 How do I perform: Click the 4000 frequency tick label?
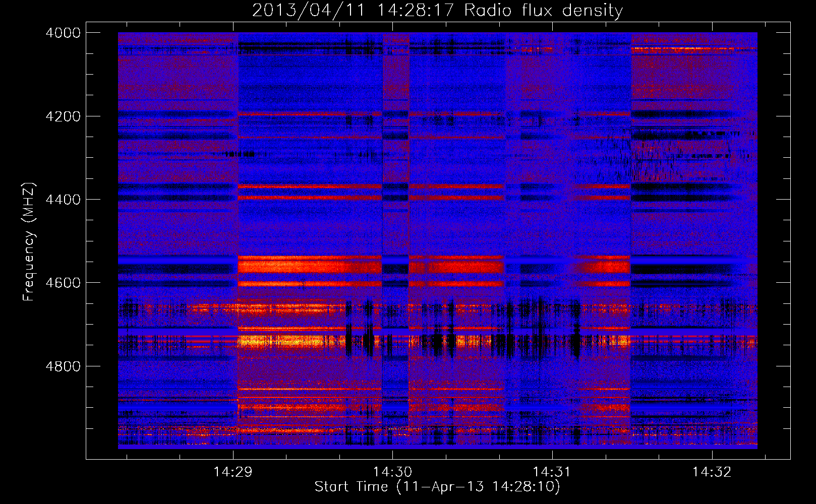[63, 33]
